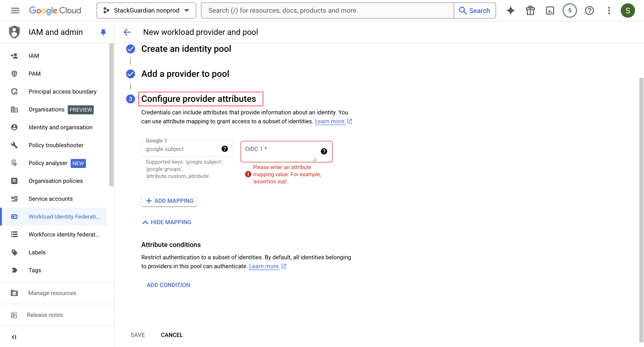Screen dimensions: 644x347
Task: Click the Add Condition button
Action: 168,285
